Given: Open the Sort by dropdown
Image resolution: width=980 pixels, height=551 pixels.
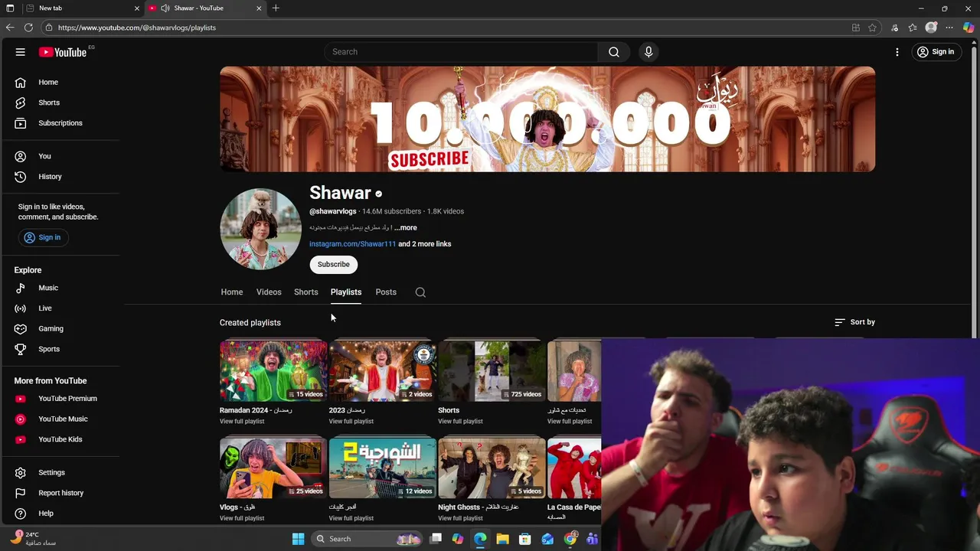Looking at the screenshot, I should (854, 322).
